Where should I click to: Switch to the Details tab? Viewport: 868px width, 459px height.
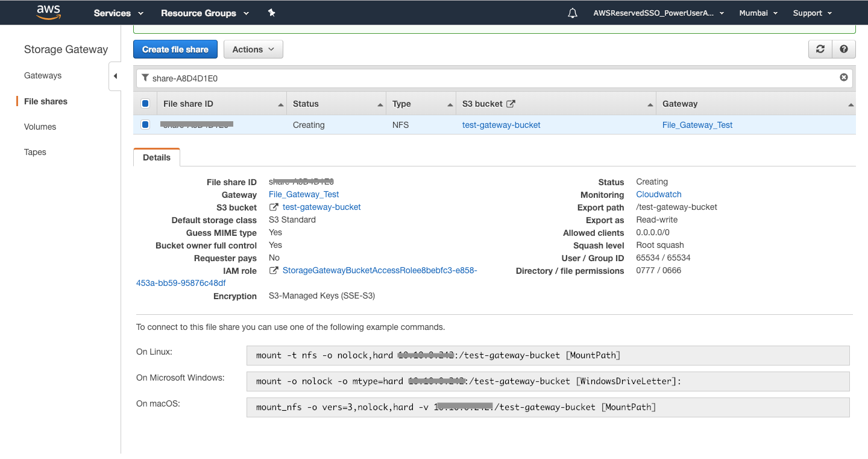coord(156,157)
